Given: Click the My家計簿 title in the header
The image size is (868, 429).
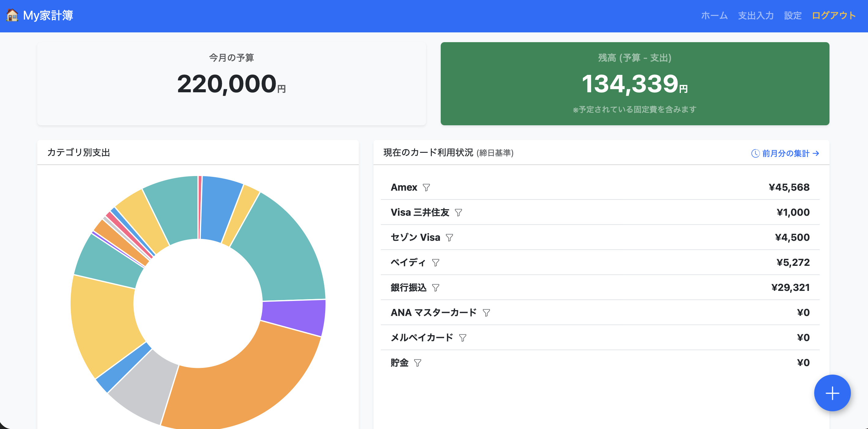Looking at the screenshot, I should click(x=49, y=16).
